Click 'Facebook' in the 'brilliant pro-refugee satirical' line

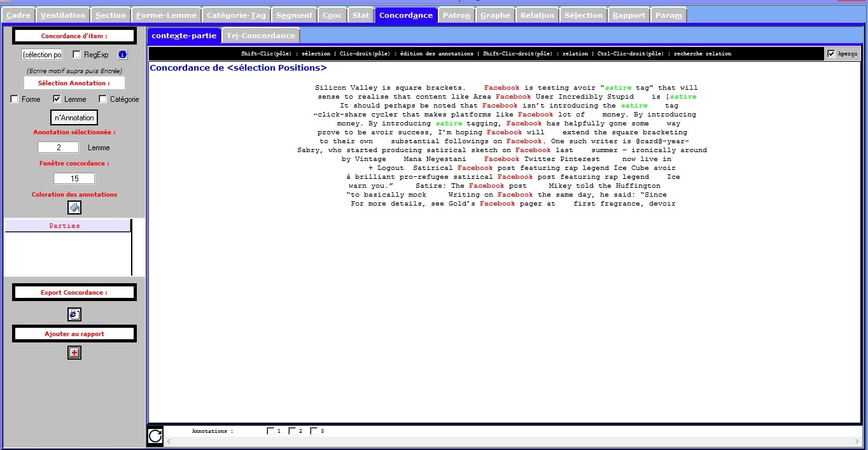click(x=515, y=177)
